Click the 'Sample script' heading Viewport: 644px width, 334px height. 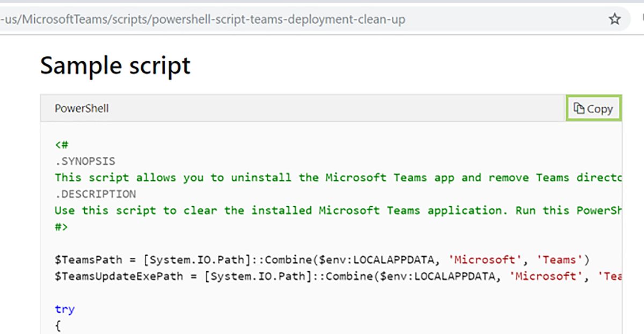(x=115, y=66)
